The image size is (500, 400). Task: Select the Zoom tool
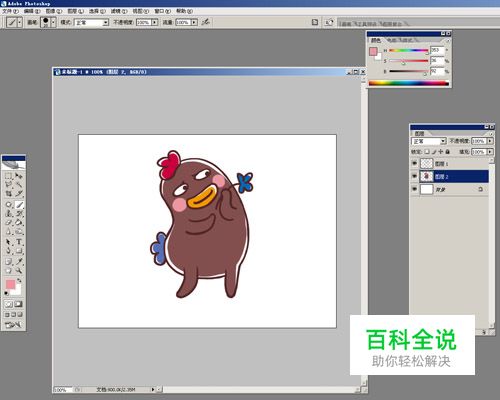19,271
